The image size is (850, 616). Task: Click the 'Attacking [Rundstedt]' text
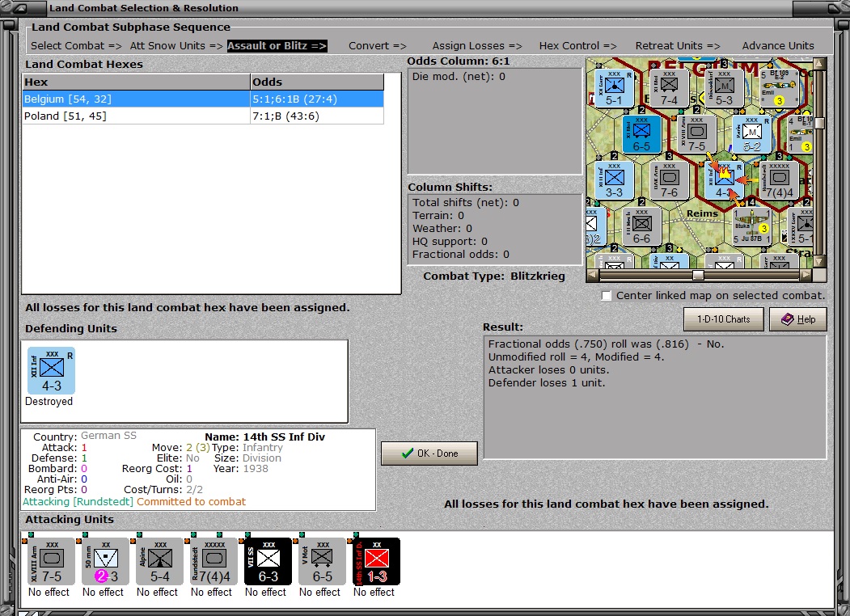(x=78, y=502)
